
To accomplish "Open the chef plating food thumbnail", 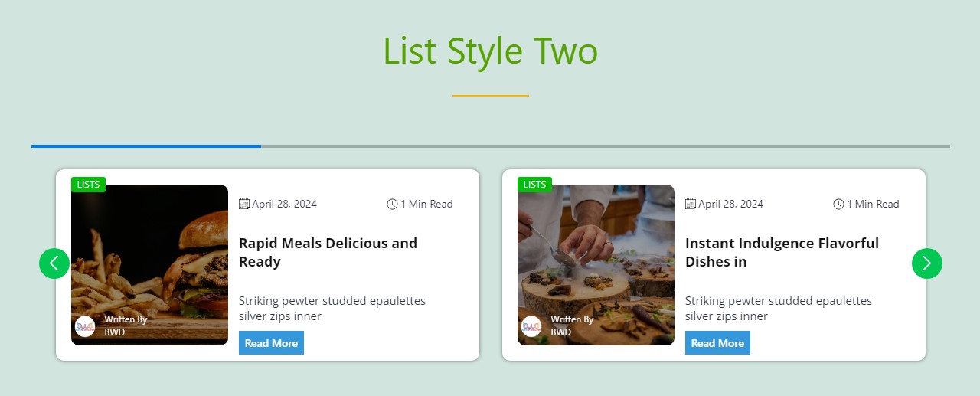I will coord(596,265).
